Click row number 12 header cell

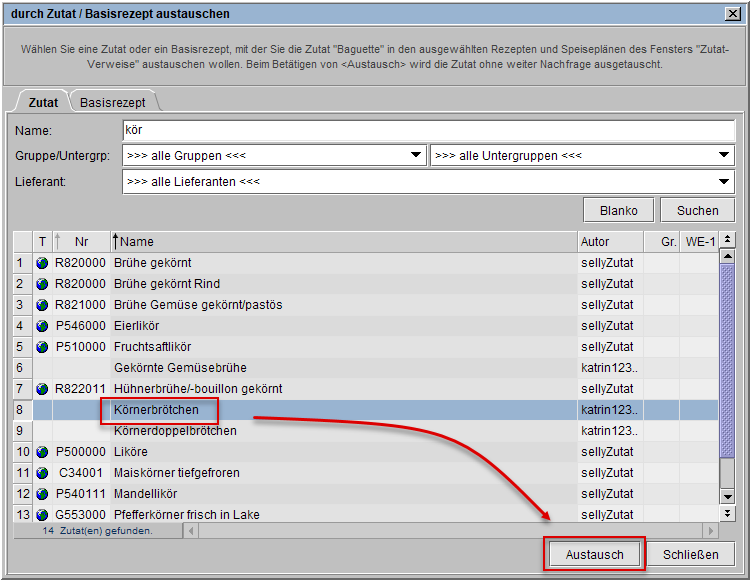pos(23,494)
